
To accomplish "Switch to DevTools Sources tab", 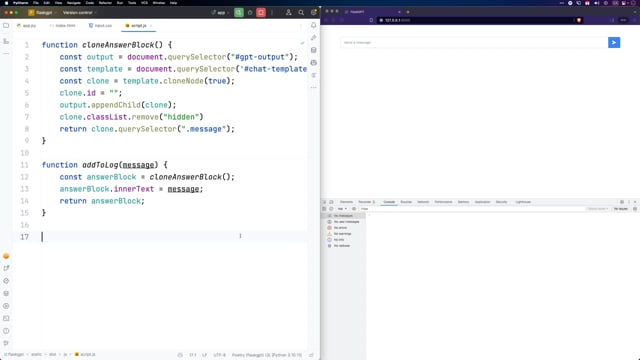I will 406,202.
